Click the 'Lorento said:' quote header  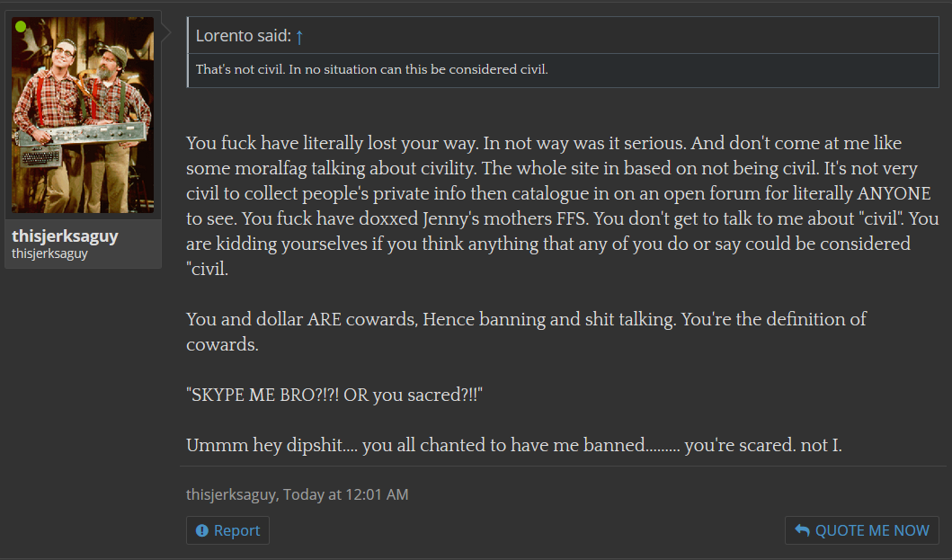point(244,36)
